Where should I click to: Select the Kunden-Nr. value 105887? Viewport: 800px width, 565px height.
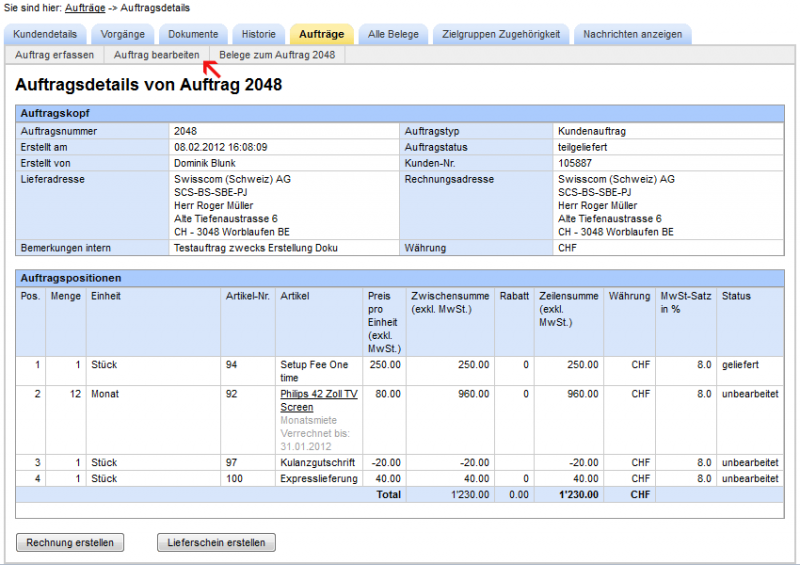[x=575, y=163]
